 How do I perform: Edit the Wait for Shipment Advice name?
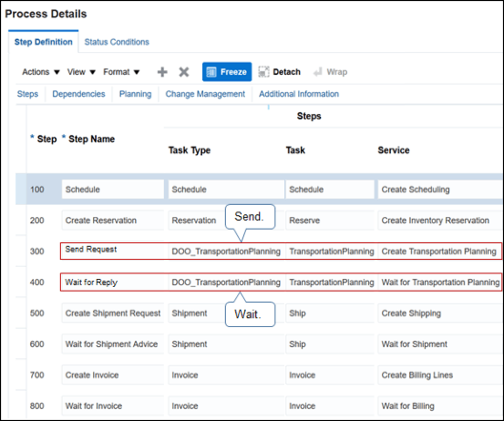coord(113,344)
